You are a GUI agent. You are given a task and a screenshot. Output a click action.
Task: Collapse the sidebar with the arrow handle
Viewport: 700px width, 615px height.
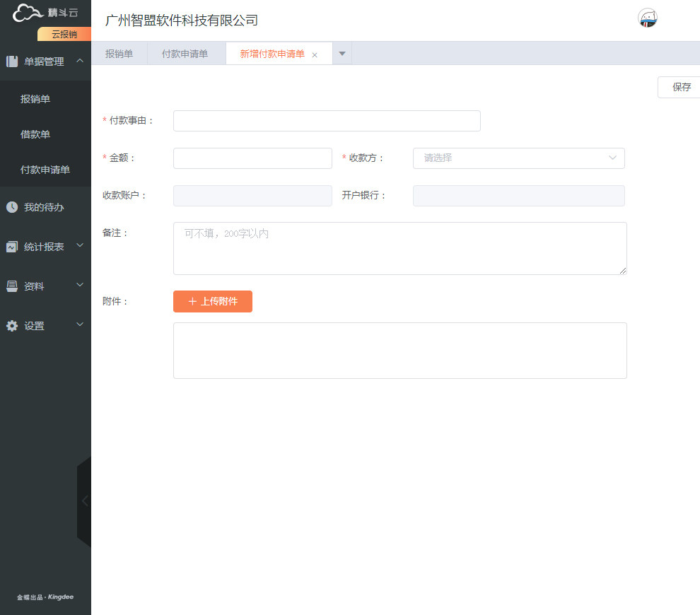84,501
